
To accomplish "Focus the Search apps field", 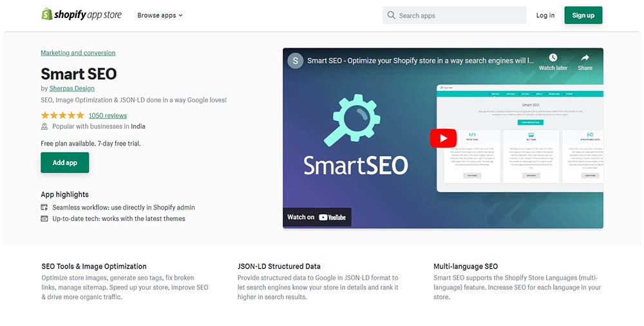I will (454, 15).
